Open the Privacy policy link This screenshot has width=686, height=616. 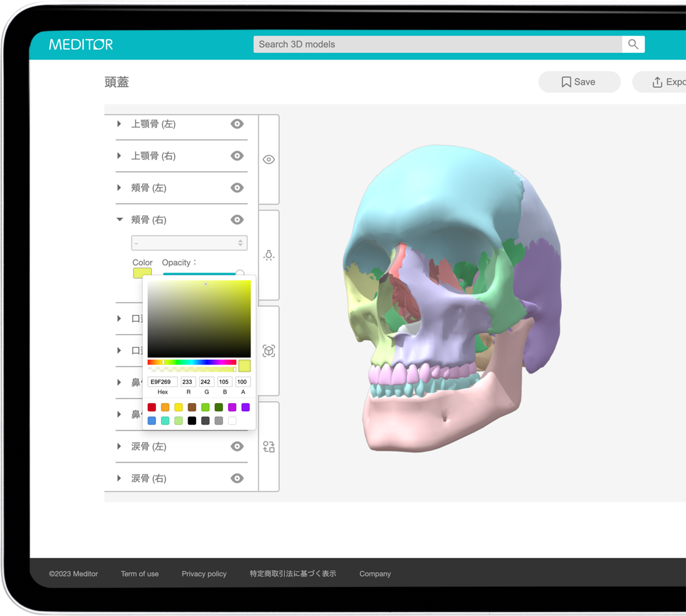[x=204, y=574]
